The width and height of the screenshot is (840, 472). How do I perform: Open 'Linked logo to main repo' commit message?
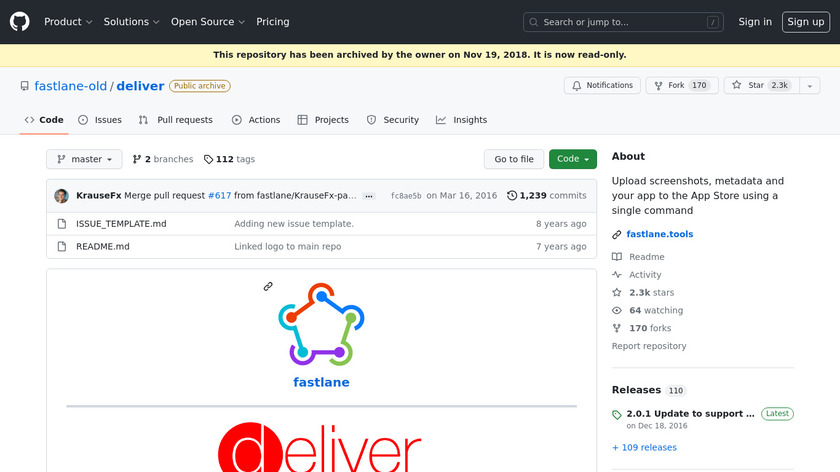tap(288, 246)
